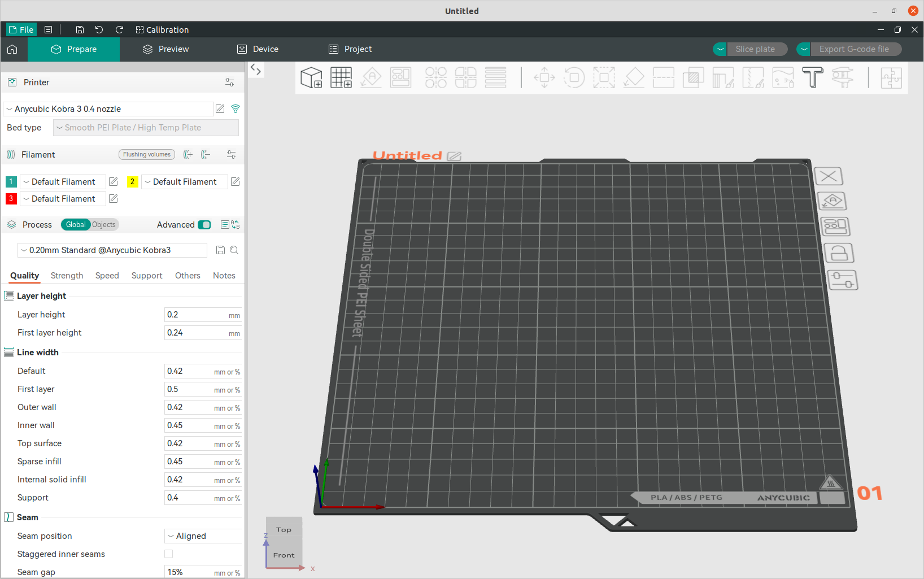The width and height of the screenshot is (924, 579).
Task: Click the plate lock icon
Action: pyautogui.click(x=839, y=253)
